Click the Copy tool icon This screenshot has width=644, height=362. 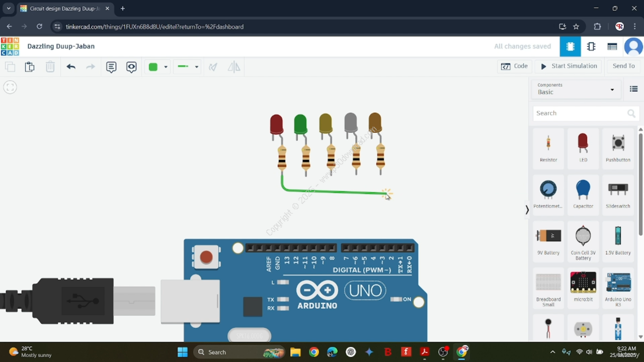(10, 66)
